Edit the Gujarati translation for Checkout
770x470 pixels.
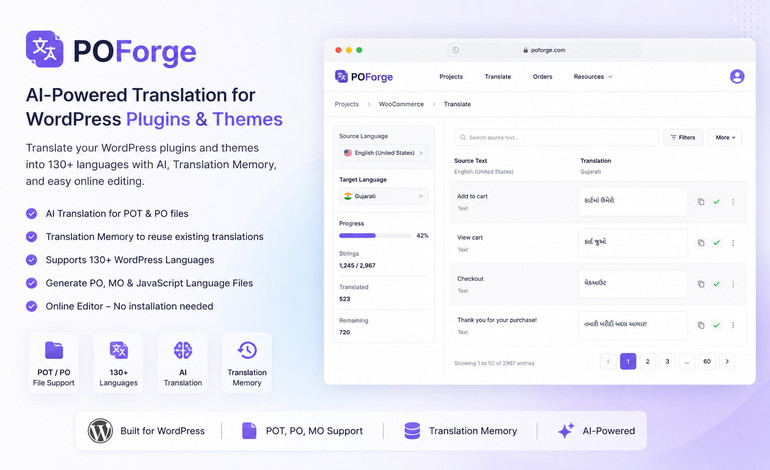[632, 284]
